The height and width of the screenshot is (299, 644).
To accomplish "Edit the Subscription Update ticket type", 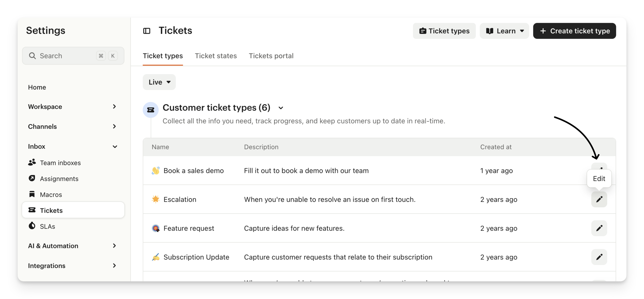I will [x=599, y=257].
